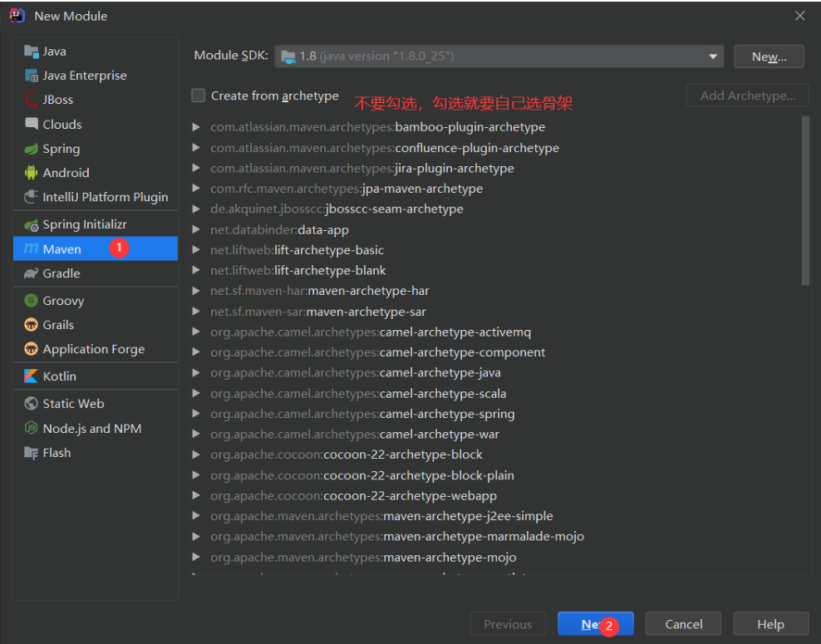Viewport: 821px width, 644px height.
Task: Choose Node.js and NPM module type
Action: [96, 428]
